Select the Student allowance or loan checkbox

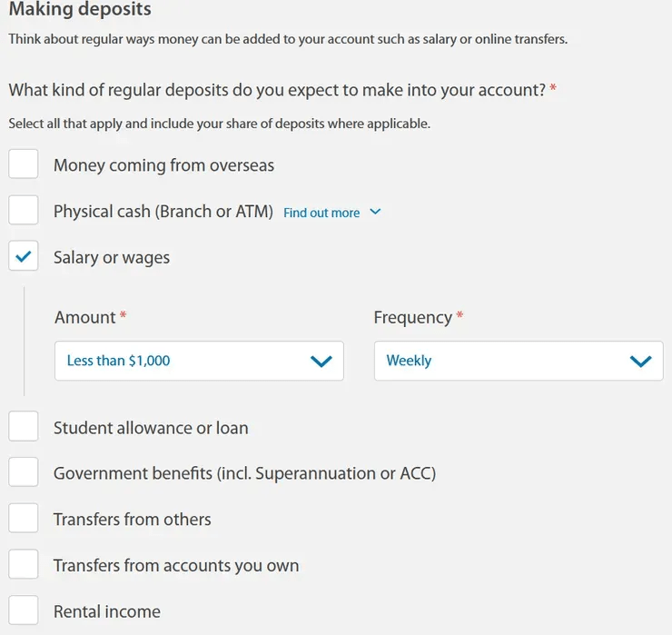[x=23, y=426]
